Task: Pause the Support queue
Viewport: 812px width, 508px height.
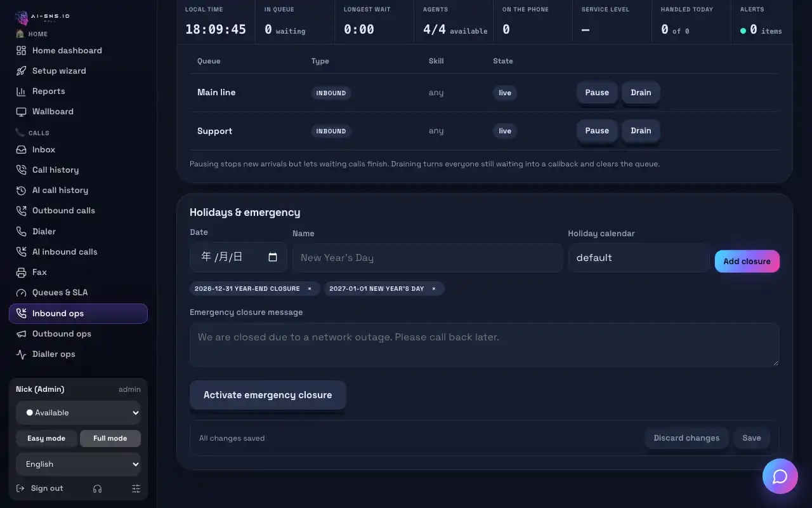Action: pos(597,131)
